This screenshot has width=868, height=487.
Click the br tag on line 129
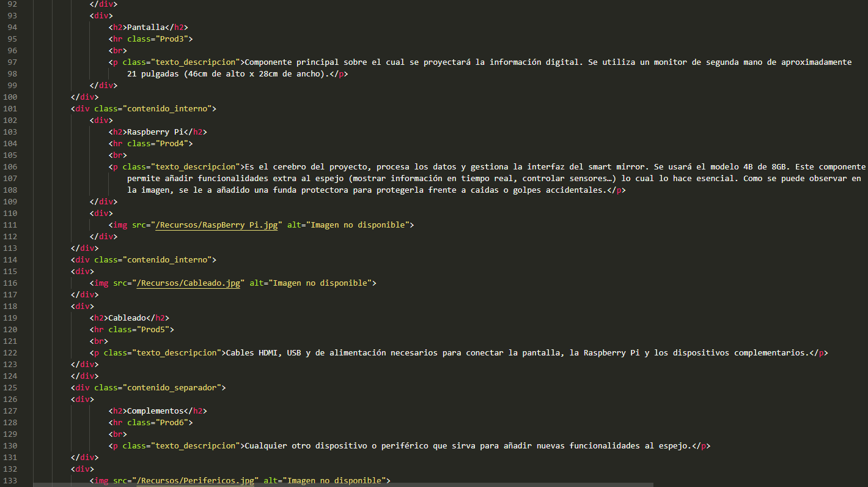point(118,434)
